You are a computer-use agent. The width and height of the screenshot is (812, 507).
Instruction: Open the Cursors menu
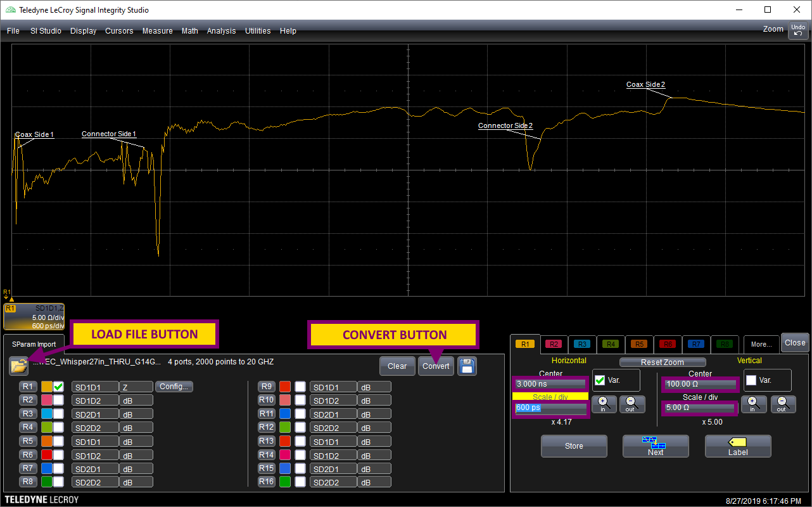coord(119,31)
